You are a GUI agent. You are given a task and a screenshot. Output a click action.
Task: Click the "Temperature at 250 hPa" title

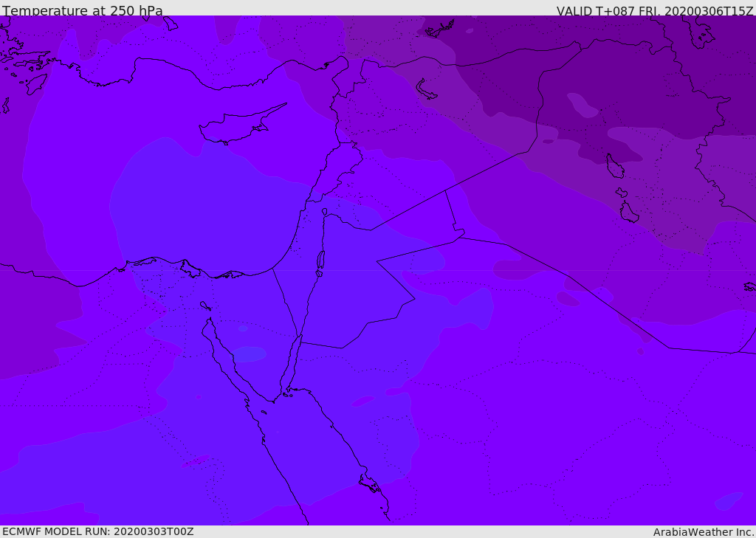coord(83,11)
